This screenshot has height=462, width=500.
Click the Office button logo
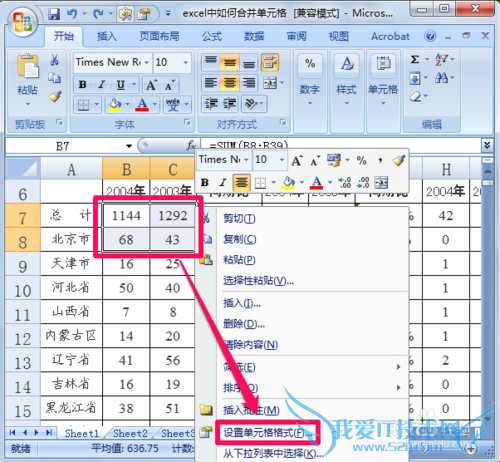(x=23, y=22)
